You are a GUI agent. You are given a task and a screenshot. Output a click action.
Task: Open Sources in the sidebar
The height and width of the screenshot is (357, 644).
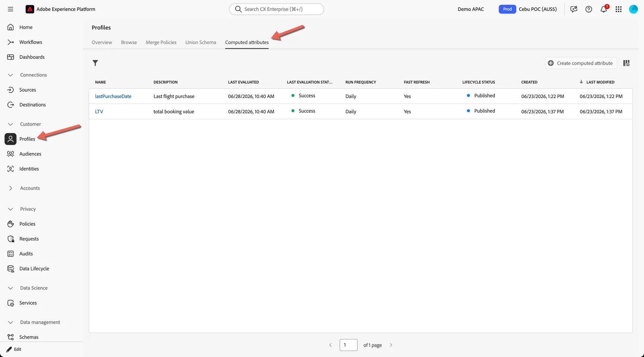pyautogui.click(x=28, y=90)
